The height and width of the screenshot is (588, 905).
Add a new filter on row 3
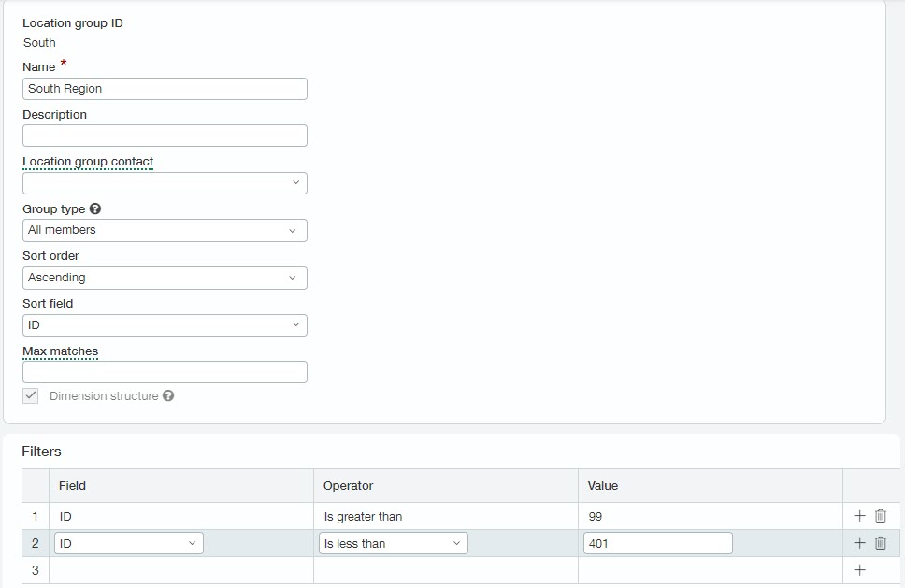click(857, 568)
